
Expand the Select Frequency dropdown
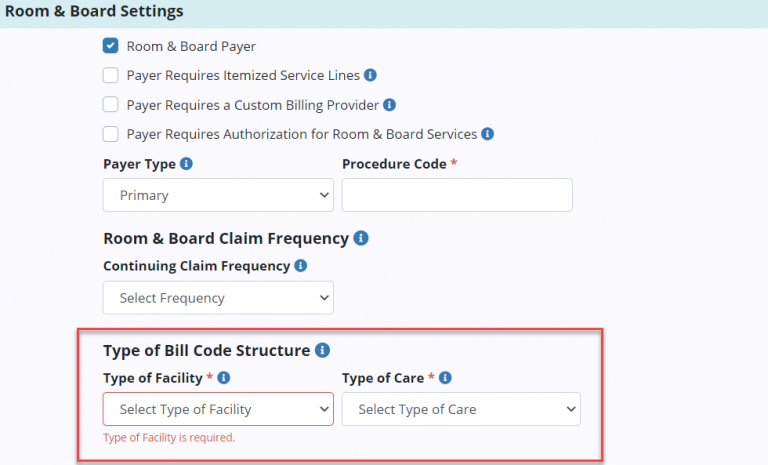pyautogui.click(x=218, y=298)
